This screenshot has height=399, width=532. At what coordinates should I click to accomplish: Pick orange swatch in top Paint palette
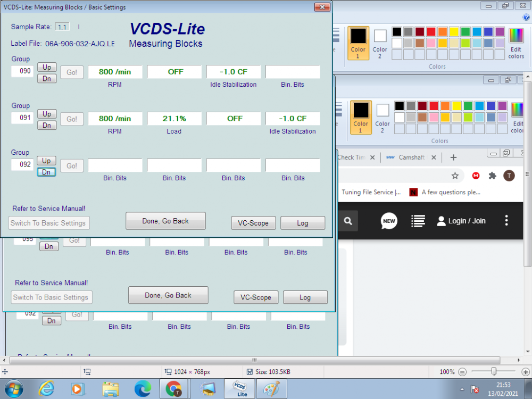(443, 31)
